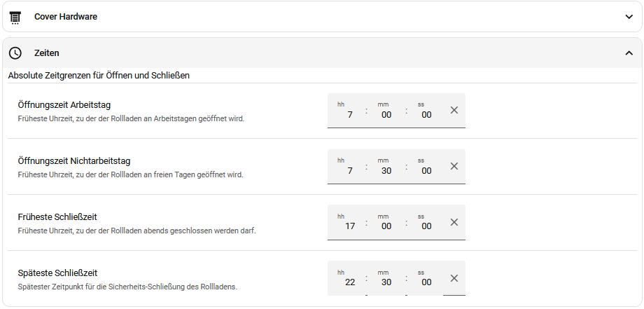This screenshot has width=644, height=309.
Task: Edit hours field of Früheste Schließzeit
Action: 346,222
